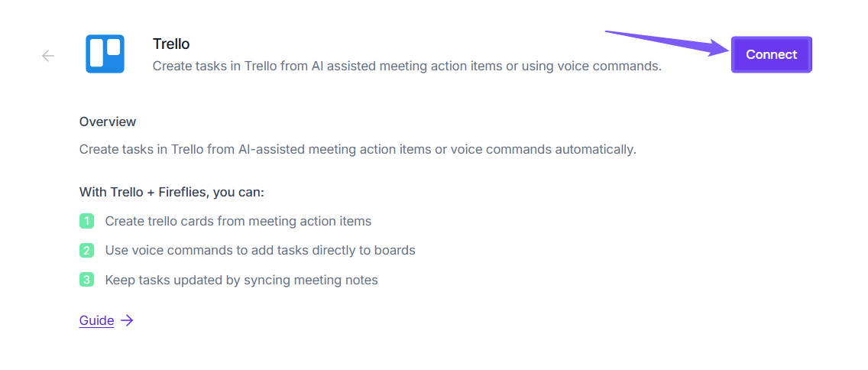
Task: Click the arrow icon beside Guide
Action: 127,320
